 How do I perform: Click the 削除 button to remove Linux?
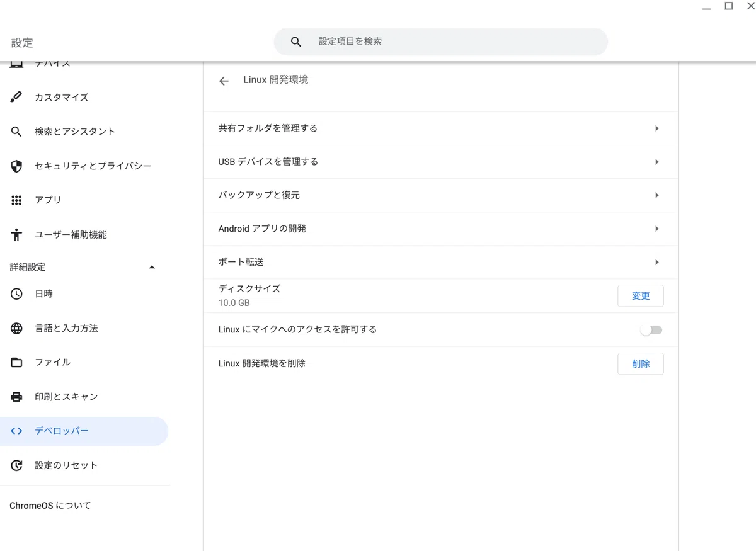pos(641,364)
